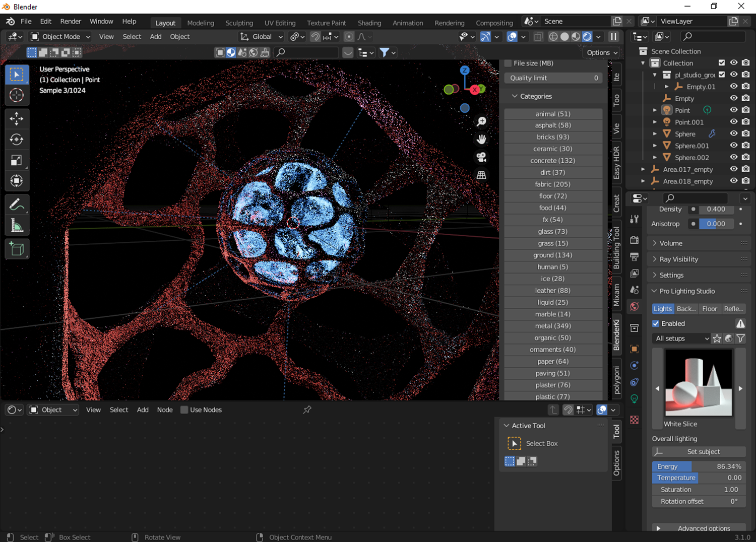The height and width of the screenshot is (542, 756).
Task: Click the marble (14) category button
Action: (553, 314)
